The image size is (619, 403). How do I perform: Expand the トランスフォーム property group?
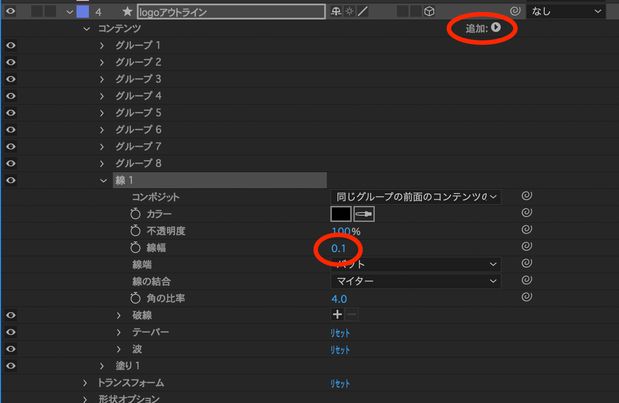(86, 383)
